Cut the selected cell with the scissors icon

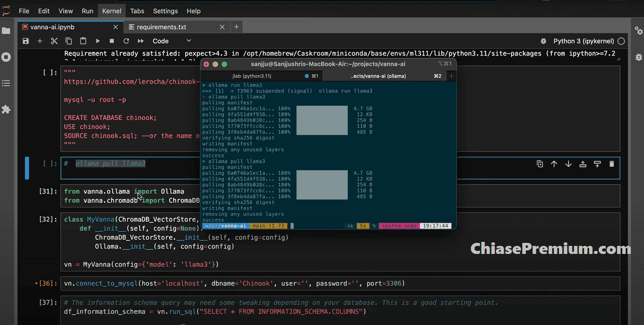click(54, 41)
